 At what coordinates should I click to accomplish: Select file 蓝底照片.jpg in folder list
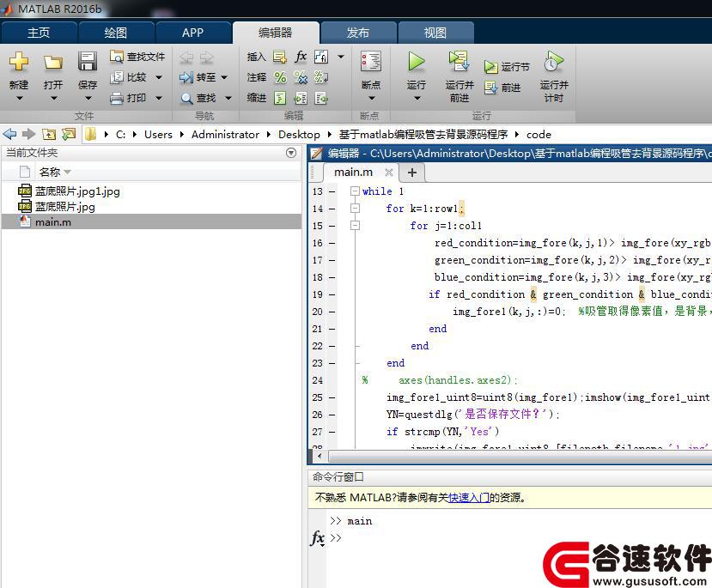(x=152, y=206)
